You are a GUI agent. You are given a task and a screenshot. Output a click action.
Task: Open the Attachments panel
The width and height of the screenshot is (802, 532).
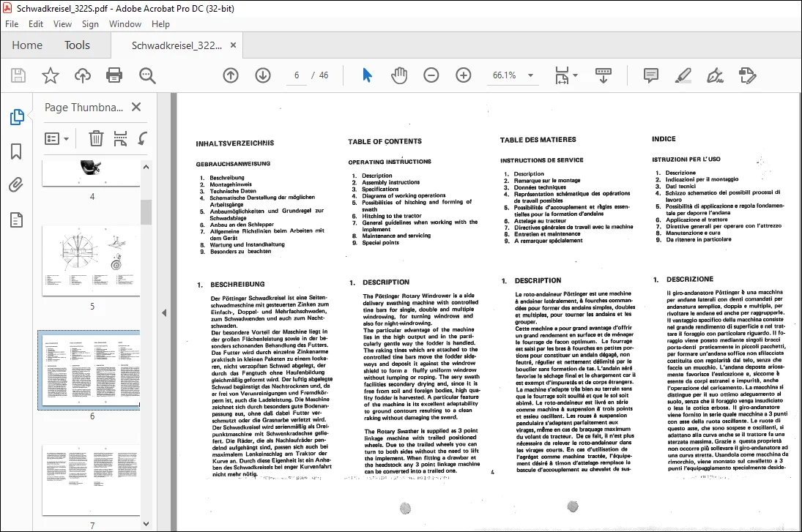click(16, 184)
